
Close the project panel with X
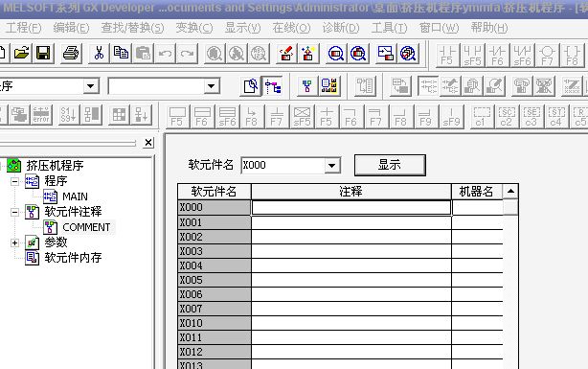click(x=148, y=143)
